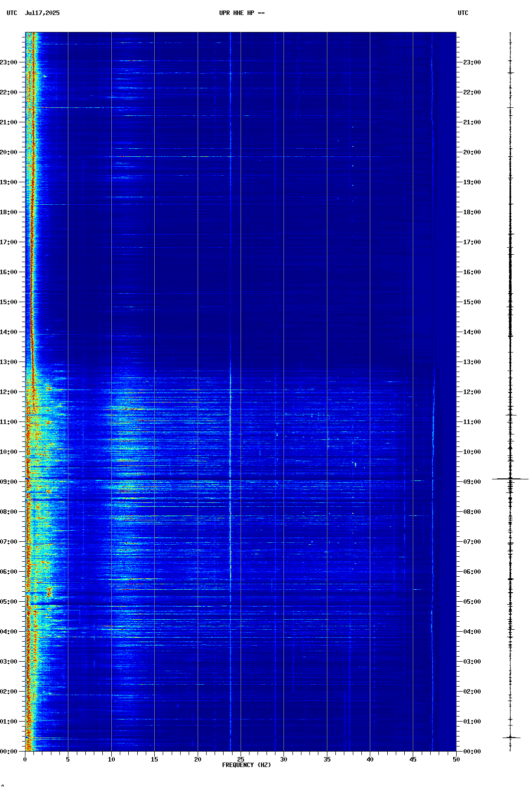Select the 04:00 label on the left time axis

[x=8, y=632]
